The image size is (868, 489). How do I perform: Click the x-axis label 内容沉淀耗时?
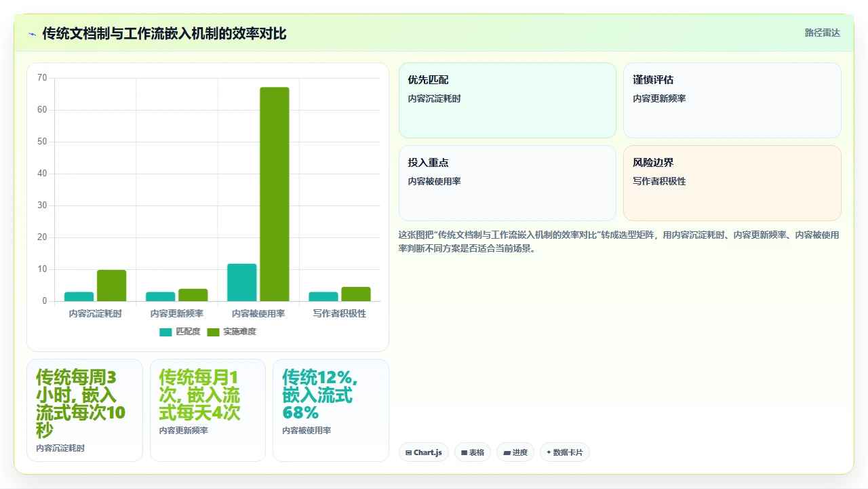pos(96,313)
